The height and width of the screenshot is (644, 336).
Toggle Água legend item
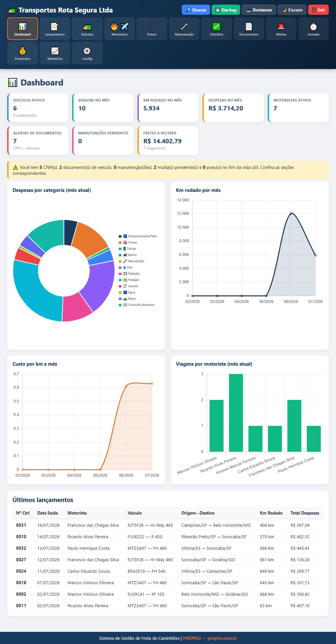[x=127, y=292]
